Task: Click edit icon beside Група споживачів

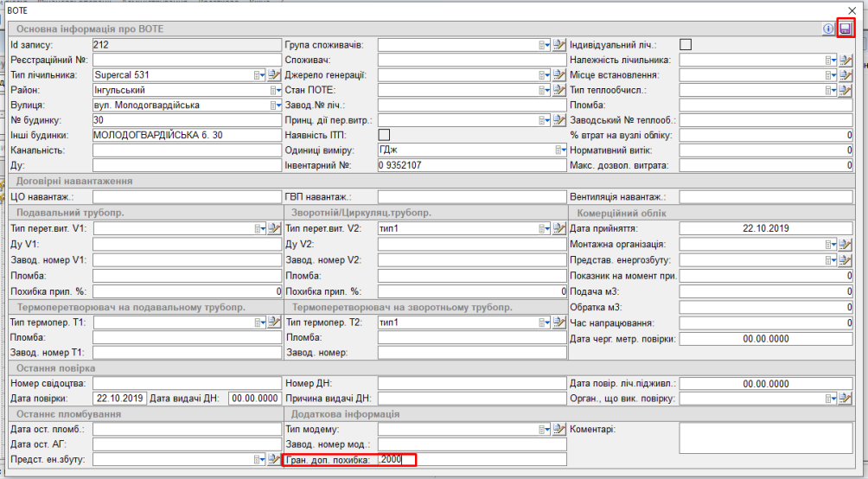Action: (x=558, y=45)
